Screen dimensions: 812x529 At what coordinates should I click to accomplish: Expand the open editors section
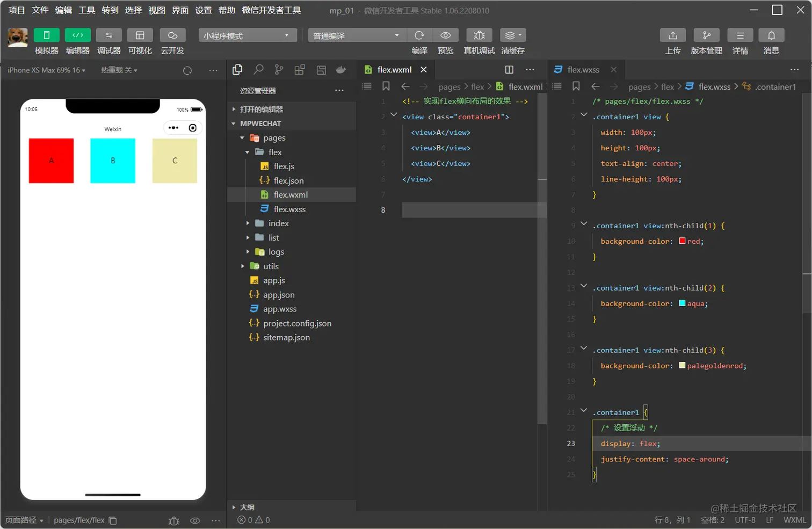click(x=292, y=109)
